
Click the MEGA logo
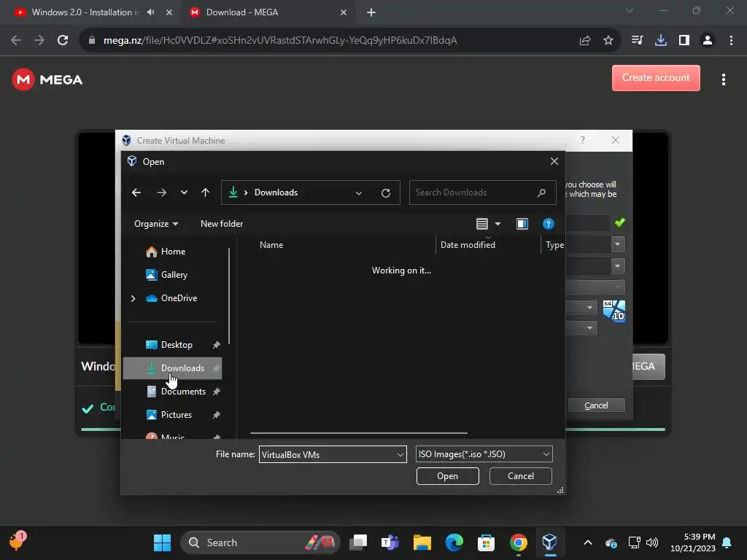click(47, 79)
